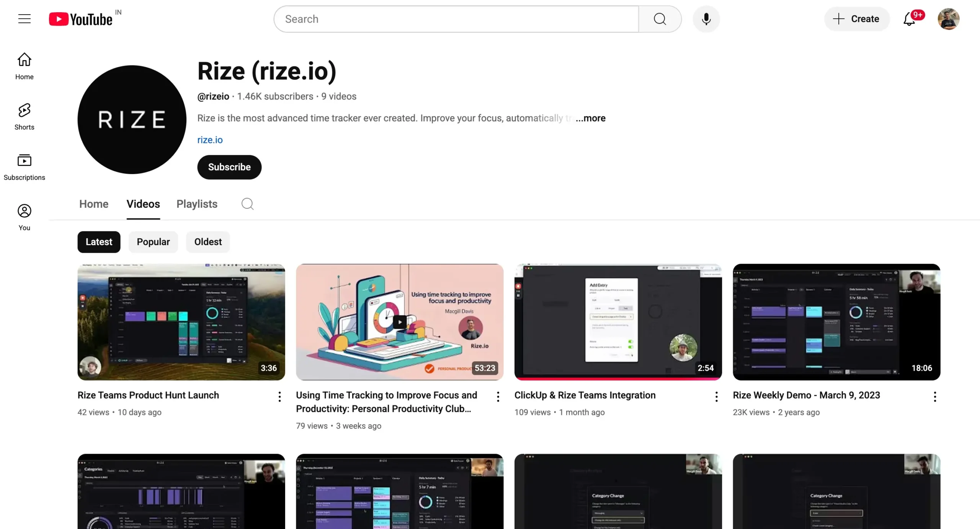This screenshot has width=980, height=529.
Task: Click the '42 views • 10 days ago' text
Action: (x=119, y=412)
